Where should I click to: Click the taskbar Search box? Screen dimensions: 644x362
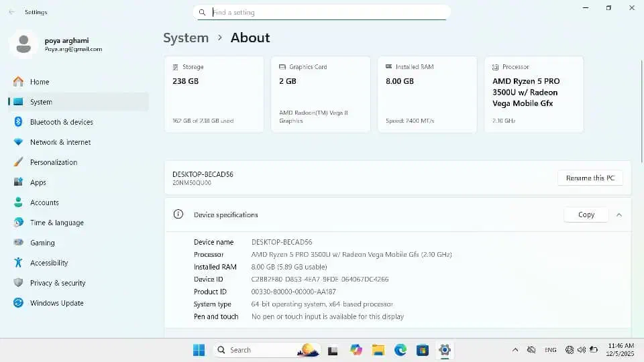tap(267, 350)
